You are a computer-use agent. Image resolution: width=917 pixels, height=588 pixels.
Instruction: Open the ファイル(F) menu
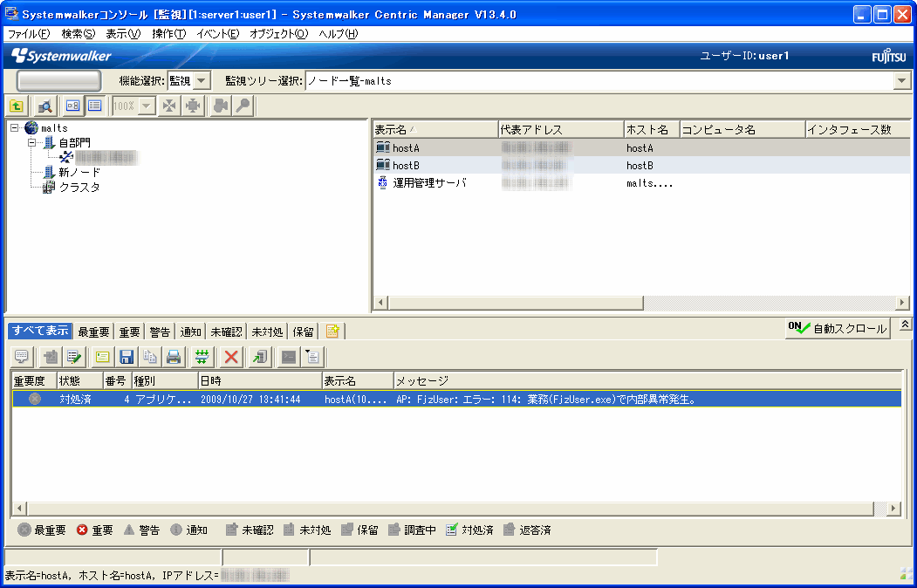[29, 34]
